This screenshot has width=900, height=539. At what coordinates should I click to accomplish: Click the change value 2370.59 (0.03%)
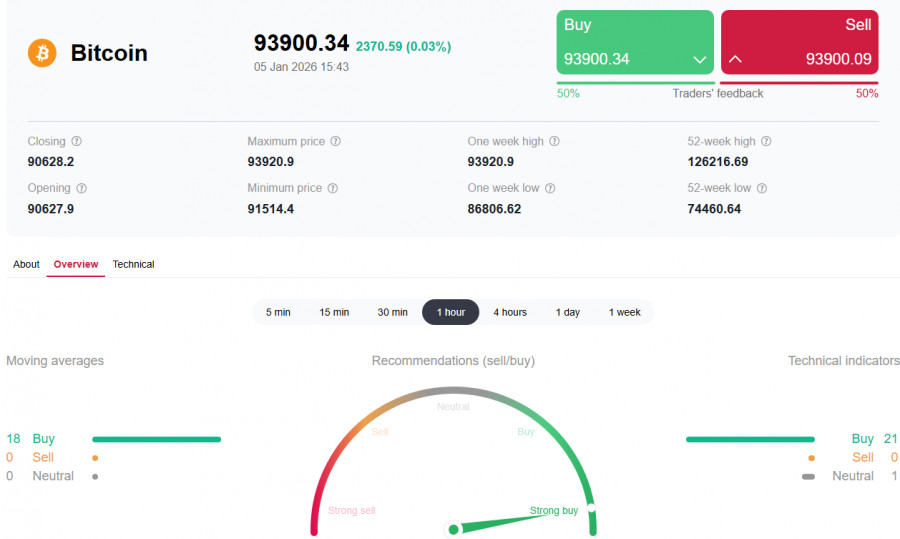tap(404, 46)
